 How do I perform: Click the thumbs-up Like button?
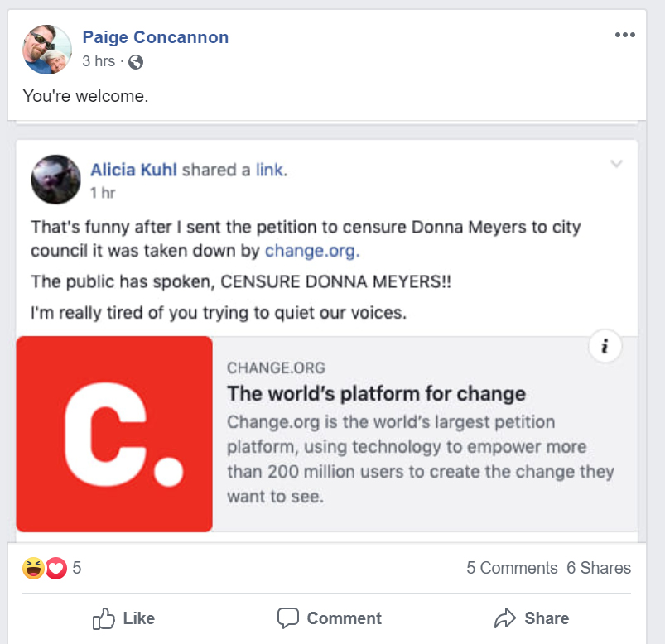[123, 618]
